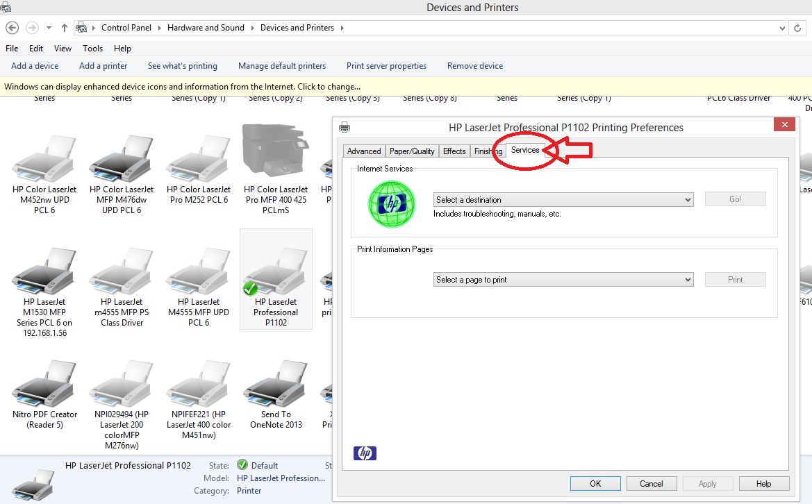Click printer thumbnail in details pane
Viewport: 812px width, 504px height.
33,485
